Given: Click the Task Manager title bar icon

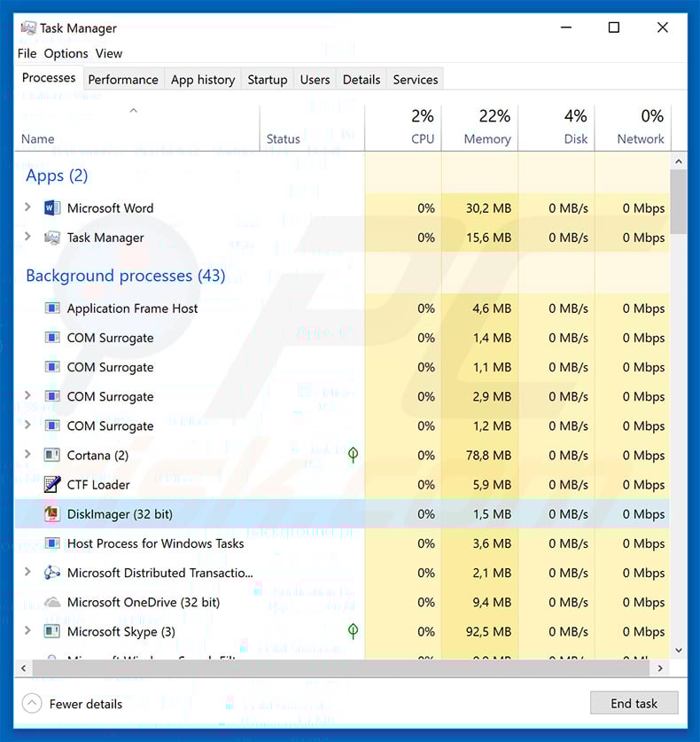Looking at the screenshot, I should 28,27.
